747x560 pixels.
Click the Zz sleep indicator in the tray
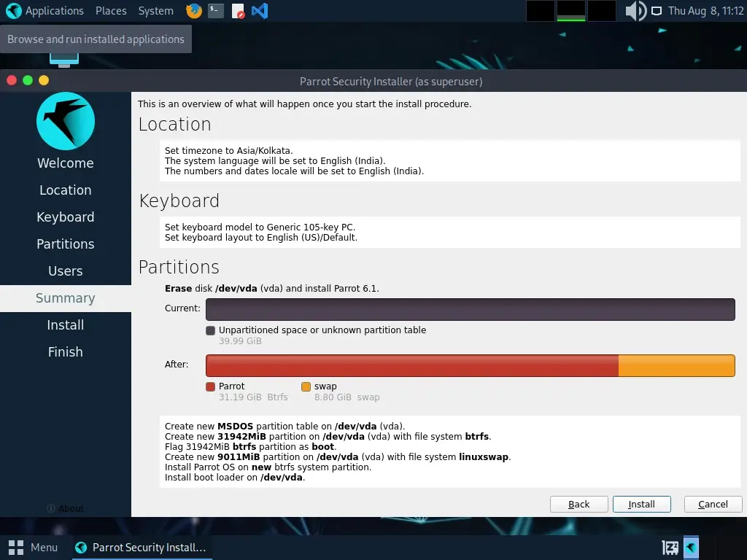[669, 547]
